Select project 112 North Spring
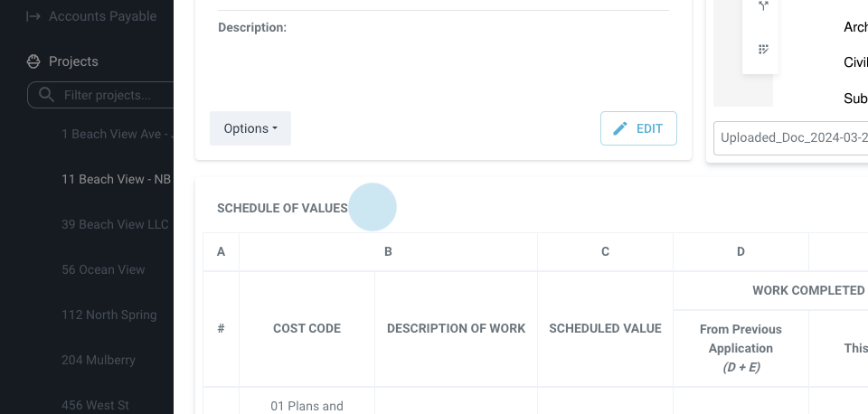868x414 pixels. point(108,315)
